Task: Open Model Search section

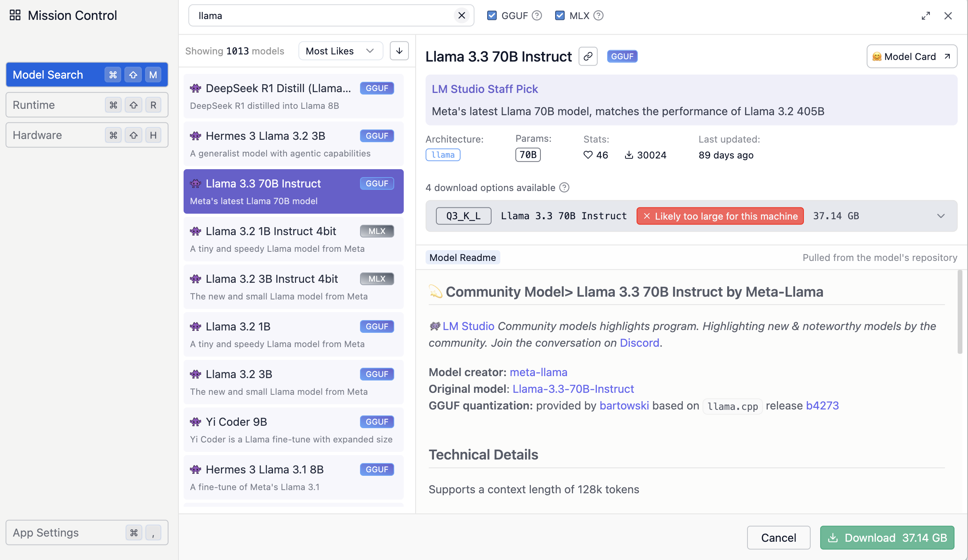Action: pos(87,75)
